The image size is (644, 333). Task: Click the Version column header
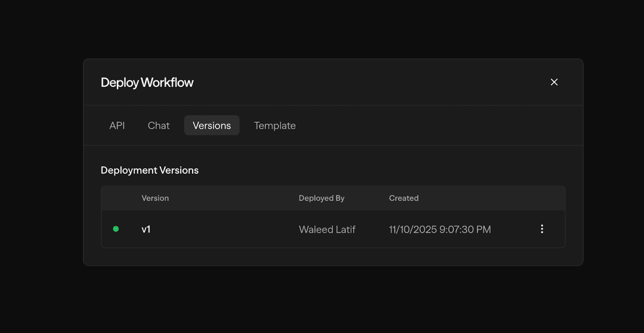click(155, 198)
